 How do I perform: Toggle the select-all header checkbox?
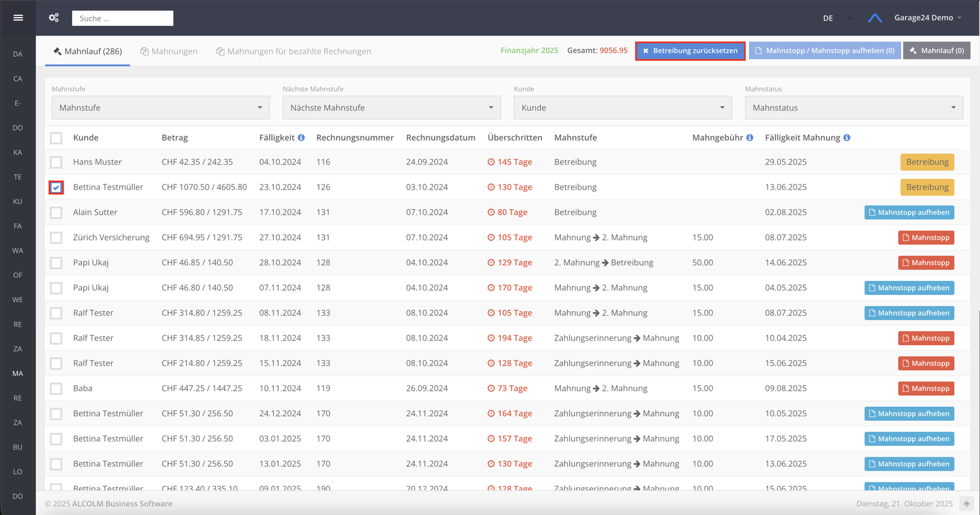tap(56, 138)
